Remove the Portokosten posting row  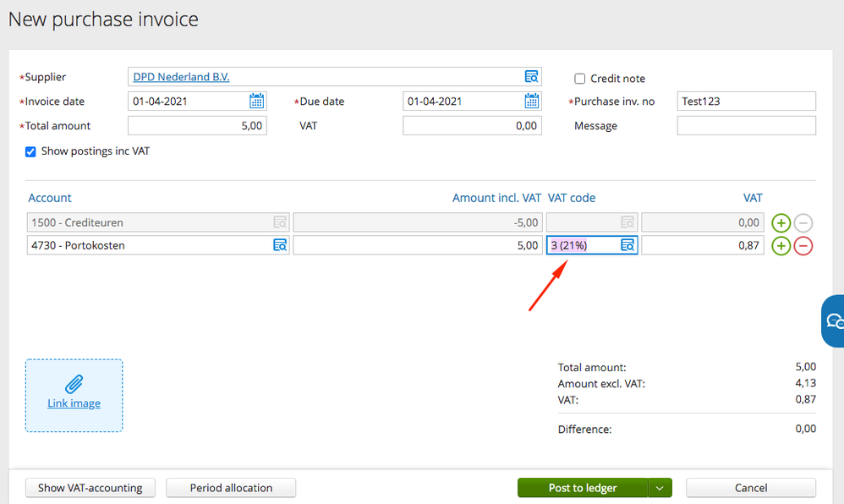[803, 246]
